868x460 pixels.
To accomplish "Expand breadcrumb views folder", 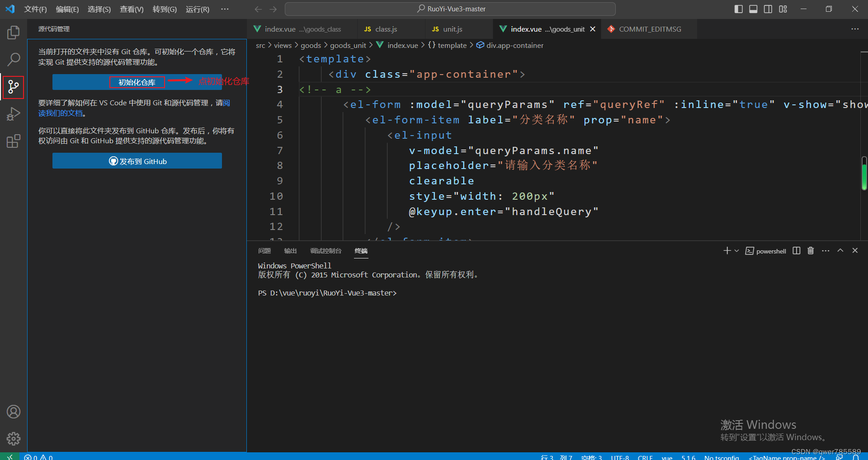I will (x=283, y=45).
